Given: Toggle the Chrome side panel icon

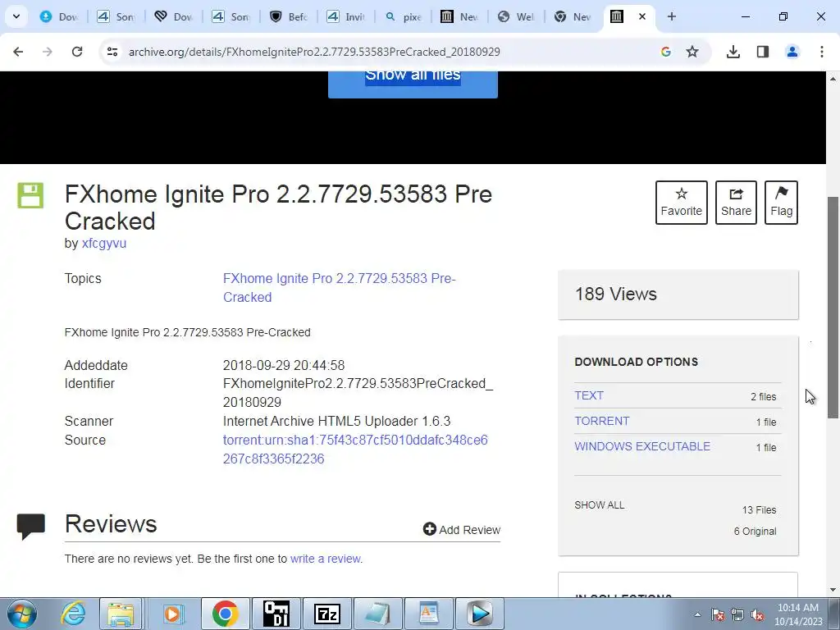Looking at the screenshot, I should (763, 52).
